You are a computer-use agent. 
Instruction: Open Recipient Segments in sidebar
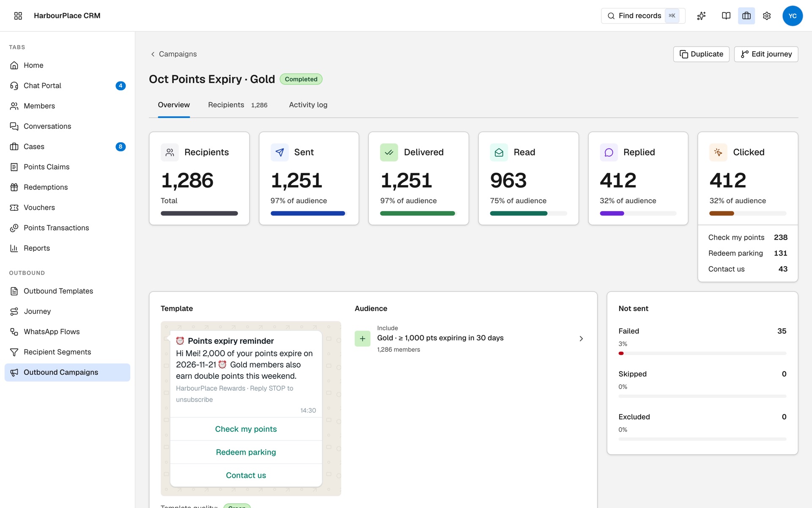click(67, 352)
